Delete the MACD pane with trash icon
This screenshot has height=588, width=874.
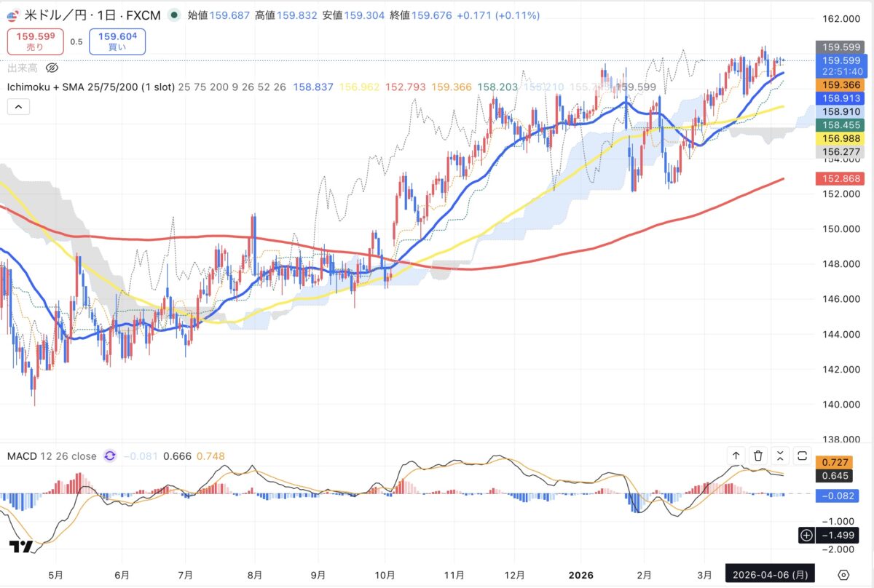(758, 456)
